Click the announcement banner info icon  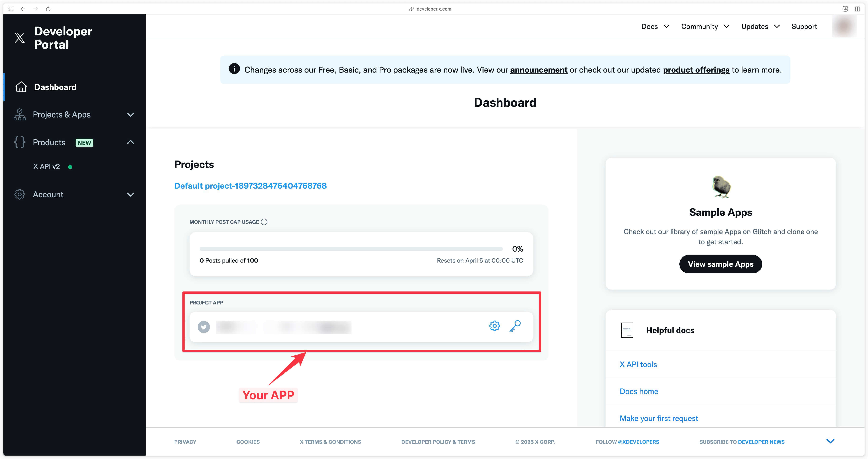(234, 69)
